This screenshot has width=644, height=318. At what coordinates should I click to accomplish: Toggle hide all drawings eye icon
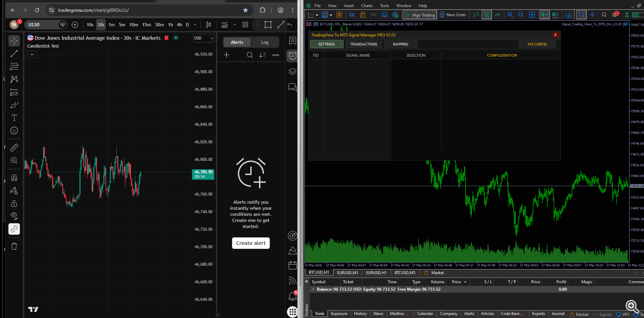(14, 216)
